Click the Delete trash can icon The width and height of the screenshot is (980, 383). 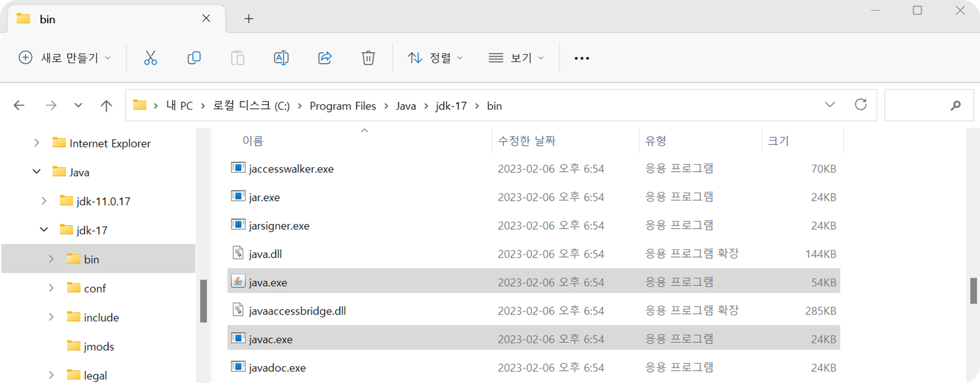(x=368, y=58)
